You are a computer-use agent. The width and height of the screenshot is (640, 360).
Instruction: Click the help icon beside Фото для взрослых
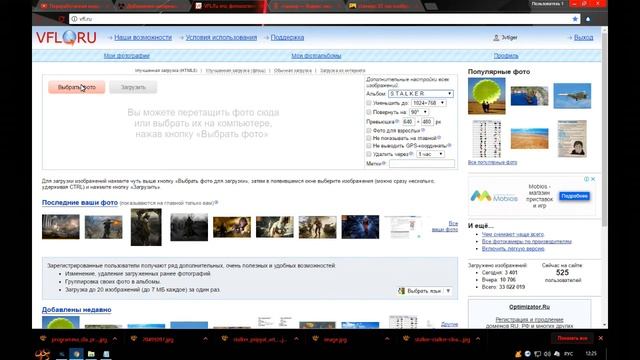pos(423,130)
